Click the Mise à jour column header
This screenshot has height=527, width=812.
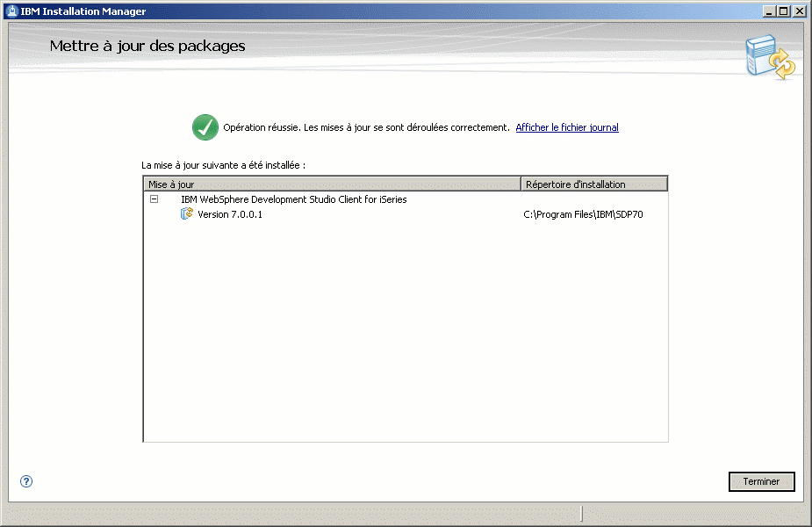(x=332, y=184)
